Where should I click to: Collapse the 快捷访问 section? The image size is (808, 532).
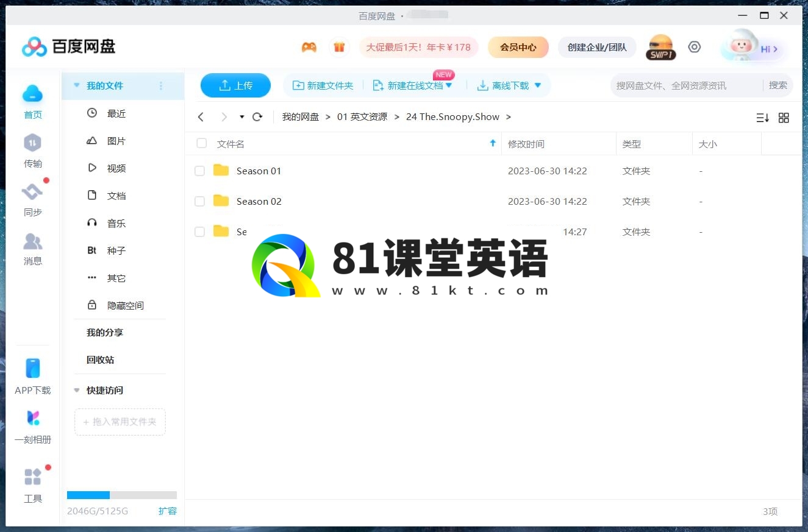[77, 391]
